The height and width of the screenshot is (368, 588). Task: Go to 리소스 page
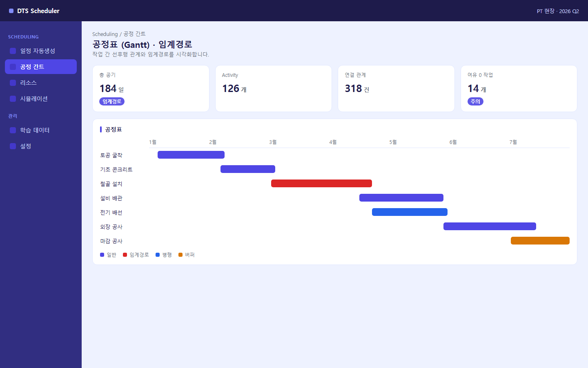pos(41,83)
